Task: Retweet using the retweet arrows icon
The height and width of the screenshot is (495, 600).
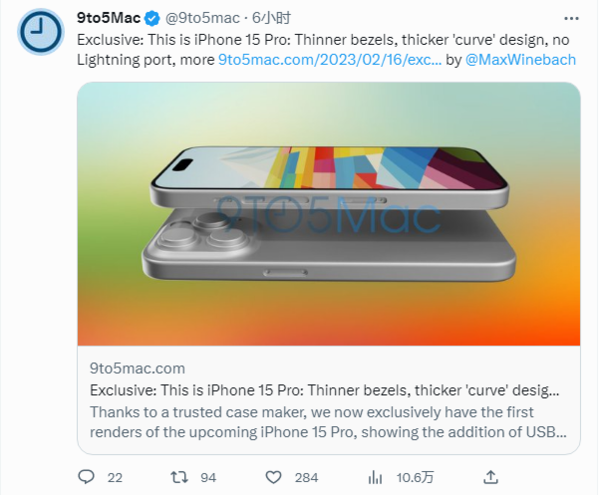Action: (180, 475)
